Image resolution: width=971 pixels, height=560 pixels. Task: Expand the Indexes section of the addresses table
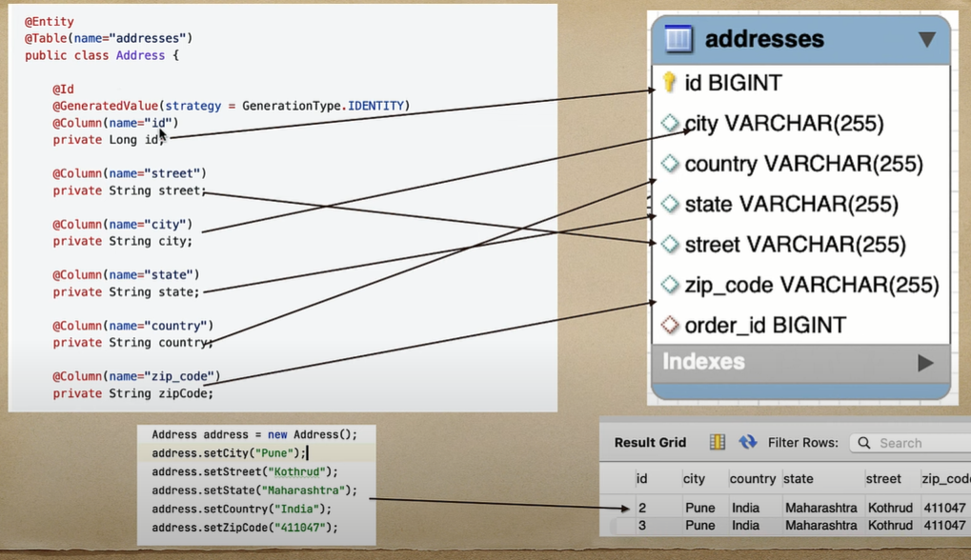(925, 362)
